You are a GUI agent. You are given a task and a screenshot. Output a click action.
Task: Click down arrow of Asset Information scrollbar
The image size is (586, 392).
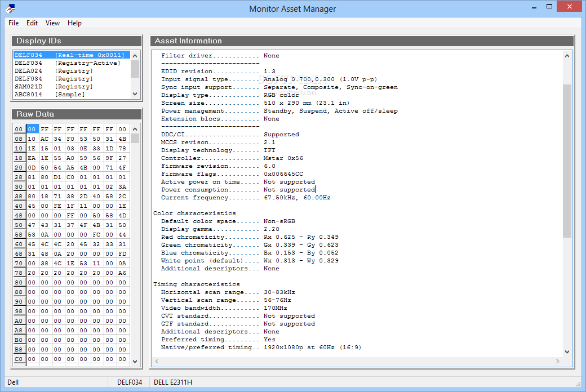coord(567,351)
